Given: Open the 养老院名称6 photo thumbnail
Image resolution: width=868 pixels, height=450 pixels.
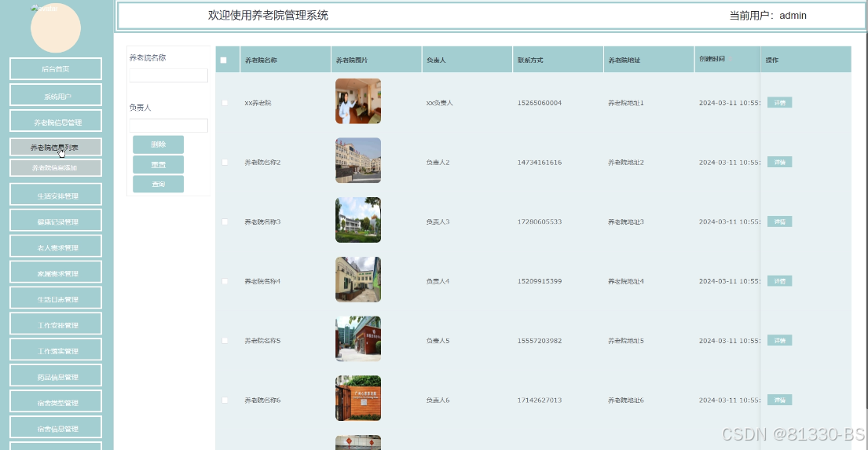Looking at the screenshot, I should pyautogui.click(x=358, y=398).
